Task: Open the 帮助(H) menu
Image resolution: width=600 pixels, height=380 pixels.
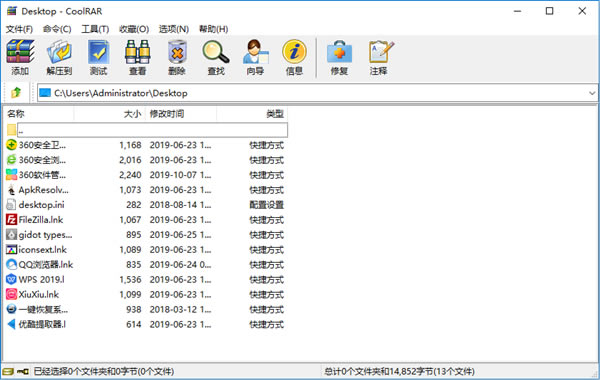Action: (x=214, y=29)
